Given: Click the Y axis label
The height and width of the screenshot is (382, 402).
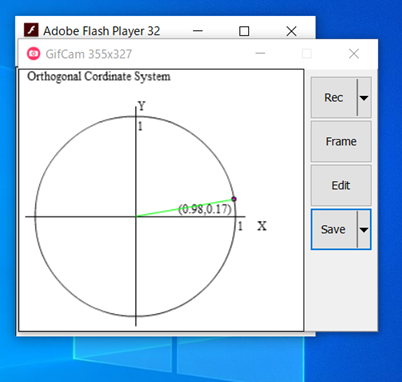Looking at the screenshot, I should pos(142,106).
